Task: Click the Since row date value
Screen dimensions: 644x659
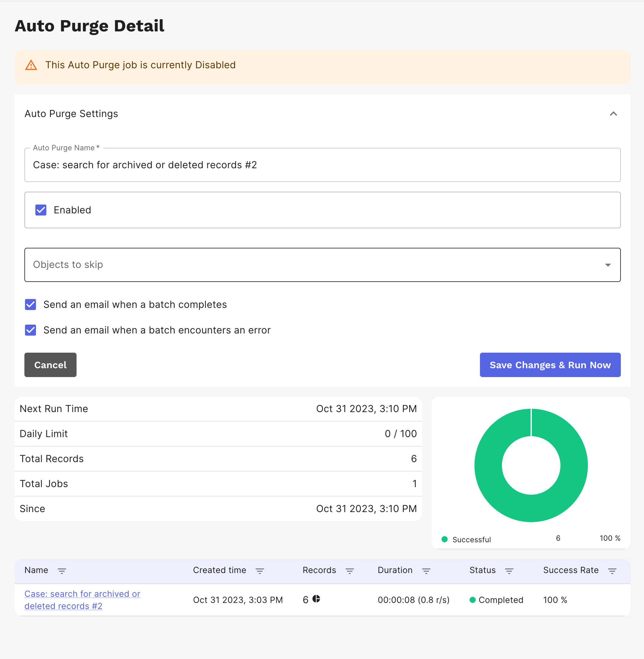Action: click(x=366, y=508)
